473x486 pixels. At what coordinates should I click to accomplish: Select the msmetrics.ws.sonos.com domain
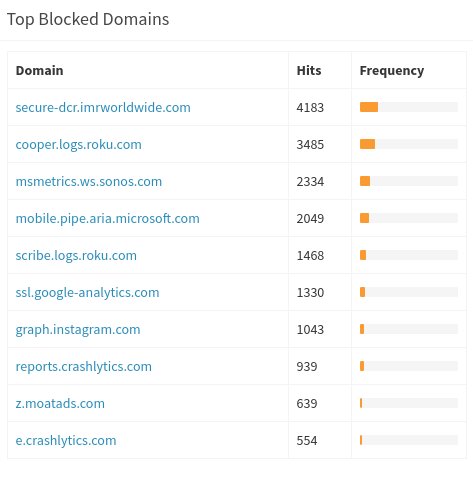[x=89, y=181]
